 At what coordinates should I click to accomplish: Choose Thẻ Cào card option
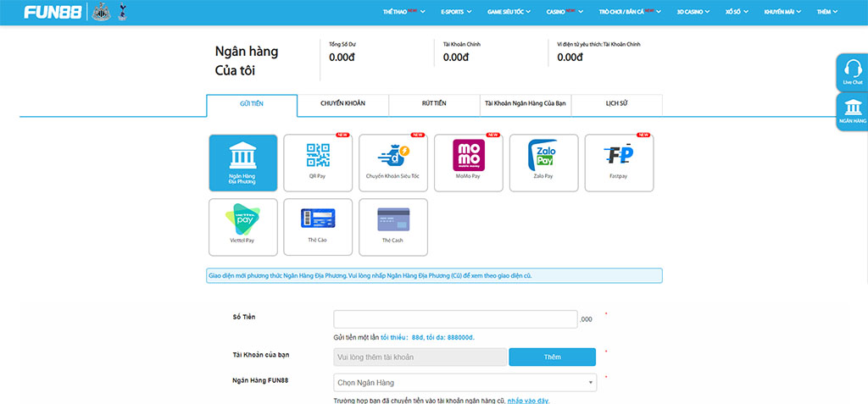[x=318, y=227]
